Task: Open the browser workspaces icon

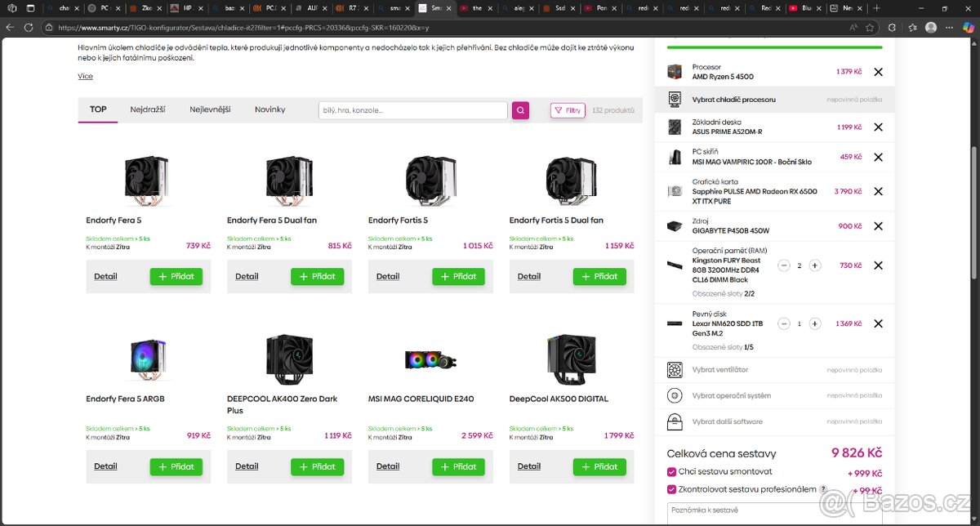Action: point(11,8)
